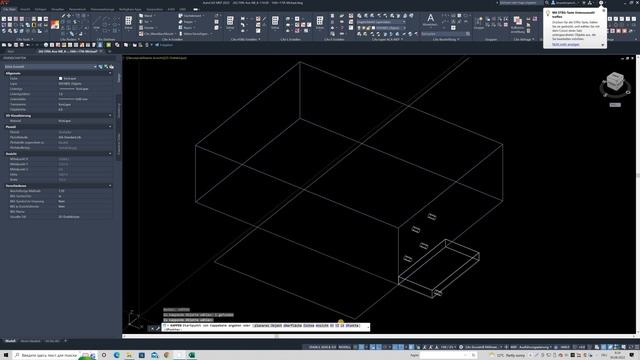This screenshot has width=640, height=360.
Task: Click the Select Objects icon in properties palette
Action: point(106,67)
